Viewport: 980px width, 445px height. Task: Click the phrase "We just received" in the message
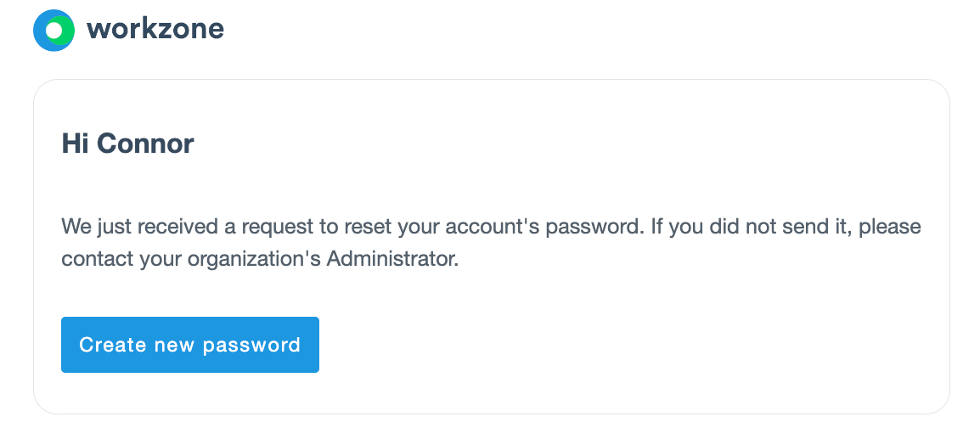point(140,226)
